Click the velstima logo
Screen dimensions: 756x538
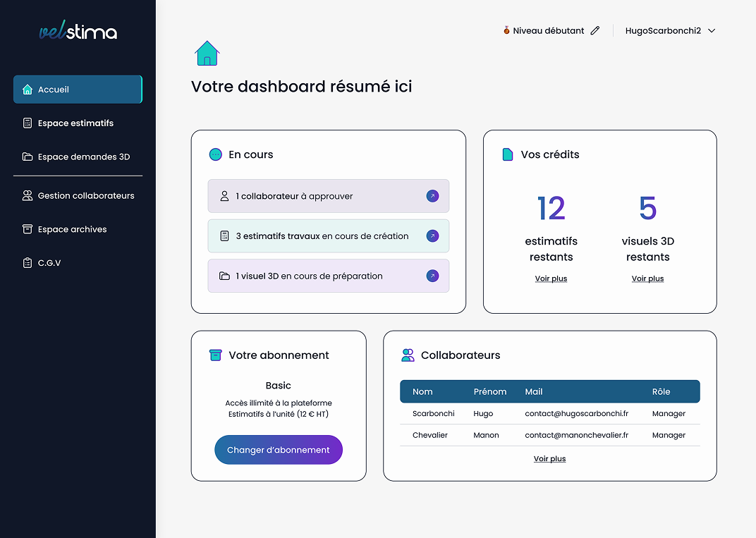pyautogui.click(x=78, y=31)
